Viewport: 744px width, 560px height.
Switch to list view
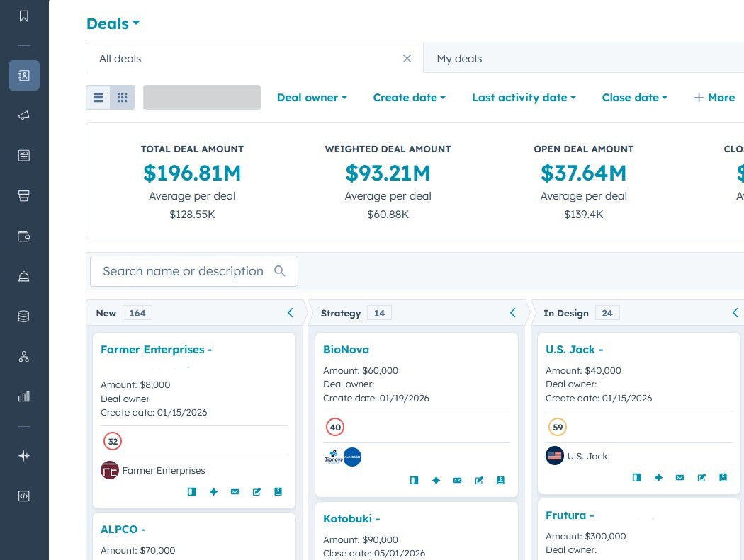[x=98, y=98]
